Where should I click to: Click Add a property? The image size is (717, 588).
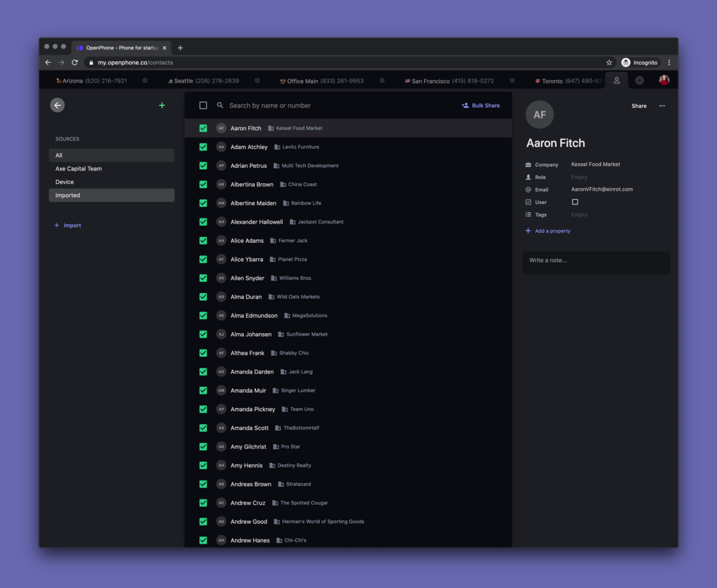pyautogui.click(x=548, y=231)
